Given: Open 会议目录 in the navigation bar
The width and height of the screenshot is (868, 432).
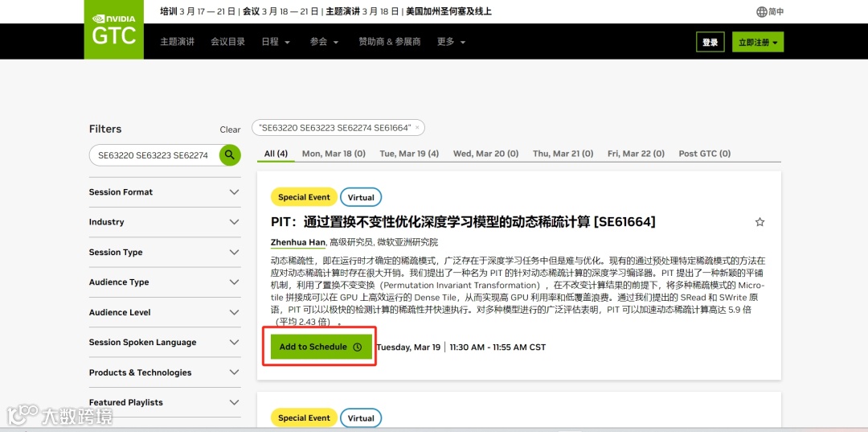Looking at the screenshot, I should (x=227, y=42).
